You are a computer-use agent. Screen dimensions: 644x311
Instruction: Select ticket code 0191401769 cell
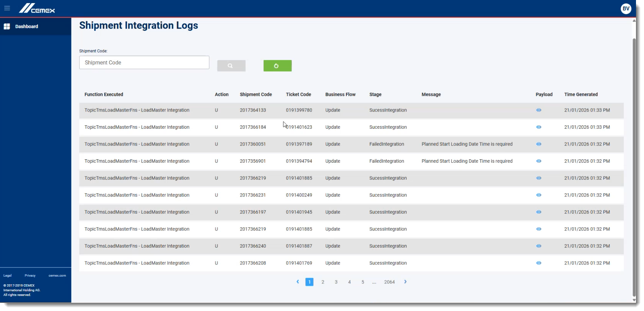pyautogui.click(x=299, y=263)
